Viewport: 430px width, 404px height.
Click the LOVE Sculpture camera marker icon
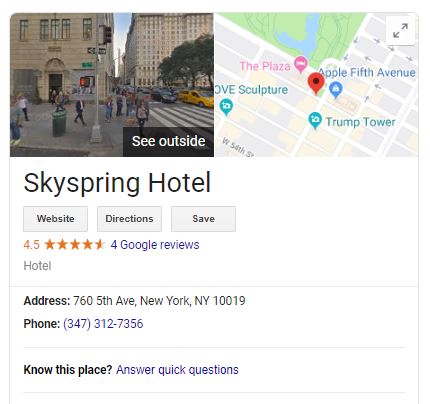click(x=226, y=107)
